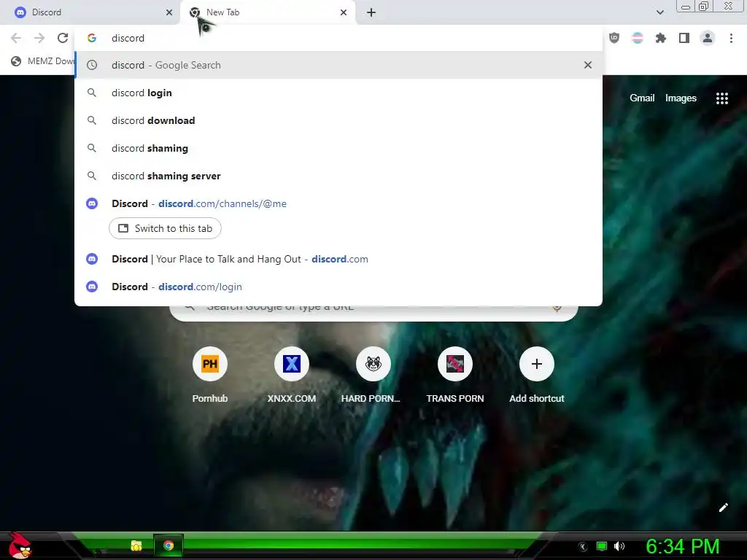The width and height of the screenshot is (747, 560).
Task: Expand the tab search chevron
Action: click(x=659, y=12)
